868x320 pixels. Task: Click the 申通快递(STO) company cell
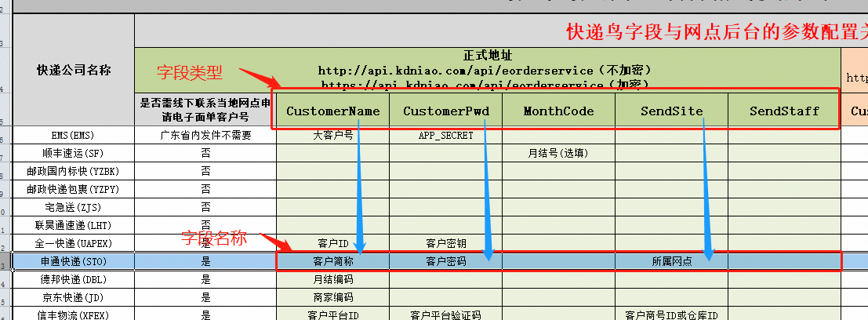click(73, 261)
